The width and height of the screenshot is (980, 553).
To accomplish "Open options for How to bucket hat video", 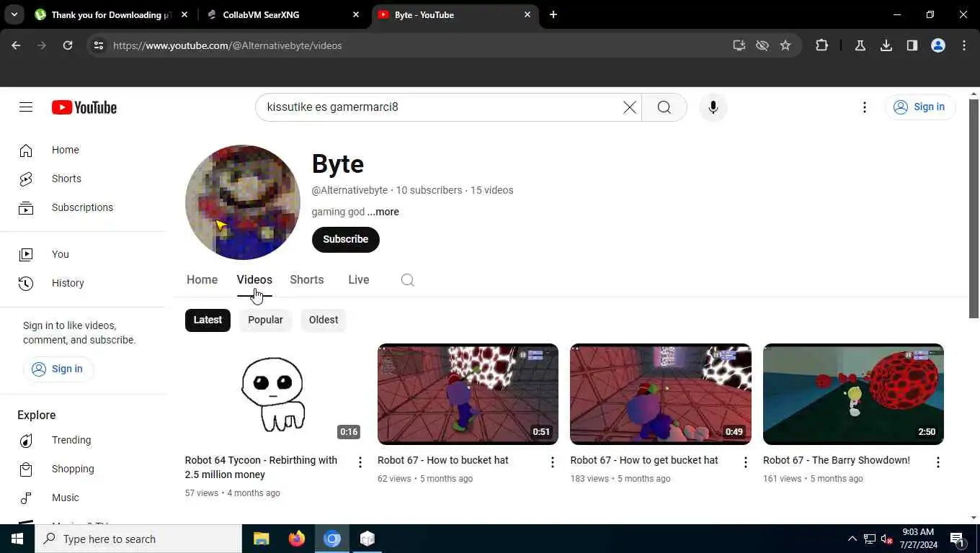I will (x=552, y=462).
